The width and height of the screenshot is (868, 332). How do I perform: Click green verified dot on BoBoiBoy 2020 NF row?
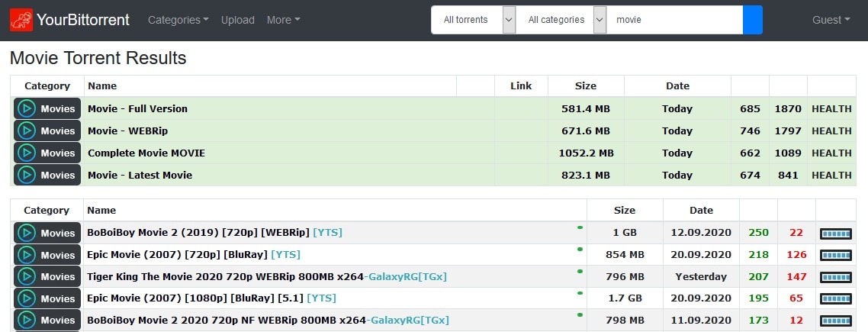(580, 314)
